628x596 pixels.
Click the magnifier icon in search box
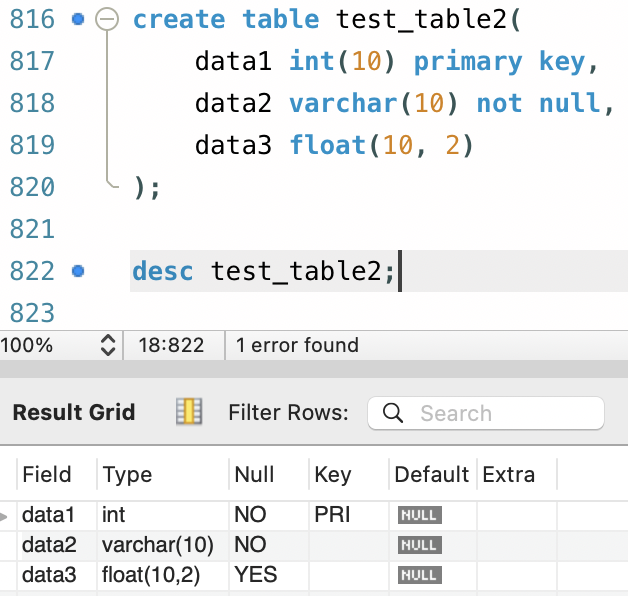tap(392, 413)
